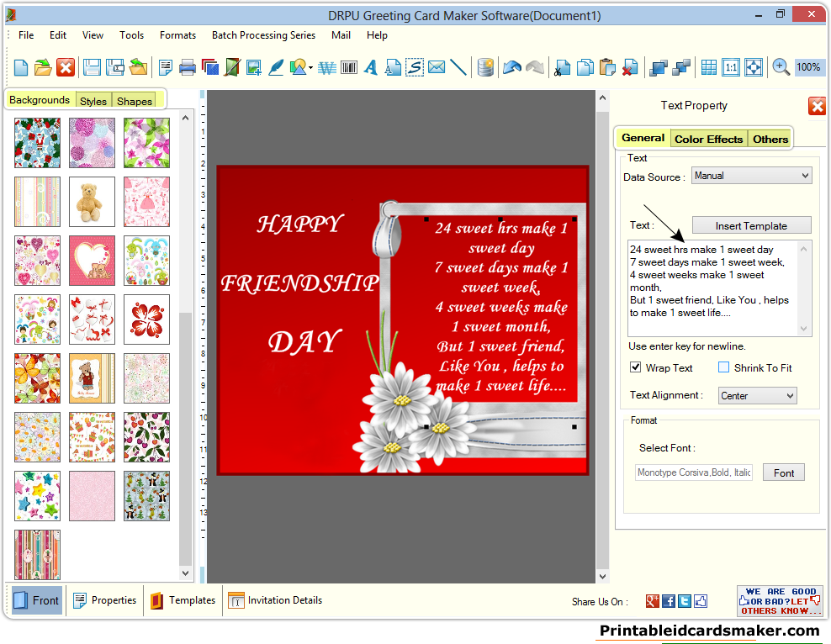Choose the red flower background thumbnail

[147, 319]
